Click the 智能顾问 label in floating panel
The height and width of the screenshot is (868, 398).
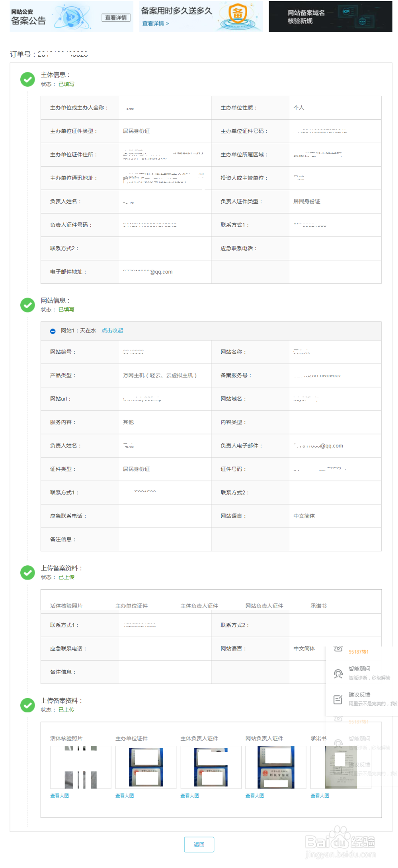359,669
